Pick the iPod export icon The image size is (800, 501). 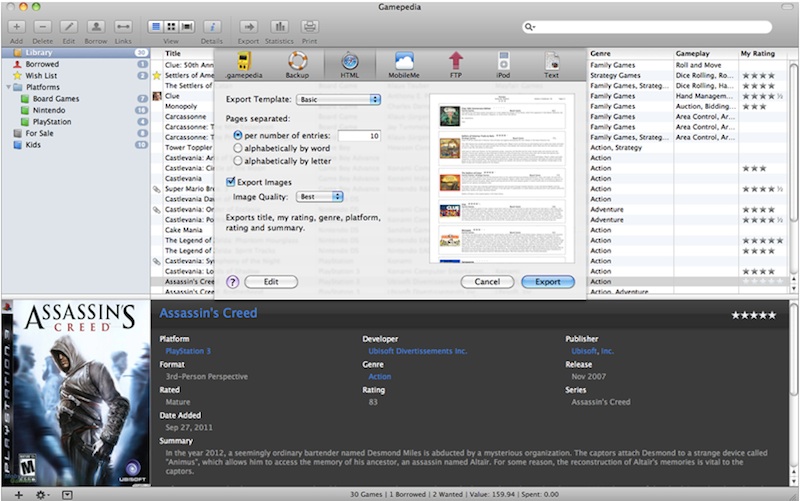tap(504, 63)
